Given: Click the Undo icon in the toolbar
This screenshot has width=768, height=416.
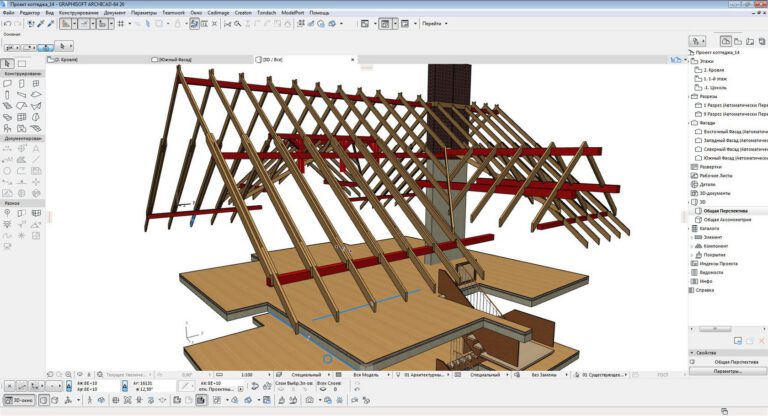Looking at the screenshot, I should [x=7, y=24].
